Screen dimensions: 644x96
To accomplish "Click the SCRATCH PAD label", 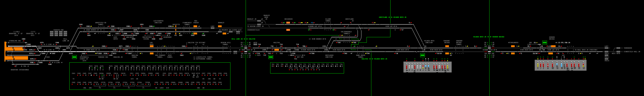I will tap(58, 30).
